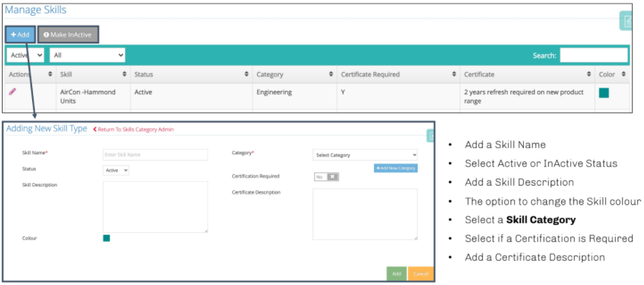Open the All category filter dropdown

(88, 55)
